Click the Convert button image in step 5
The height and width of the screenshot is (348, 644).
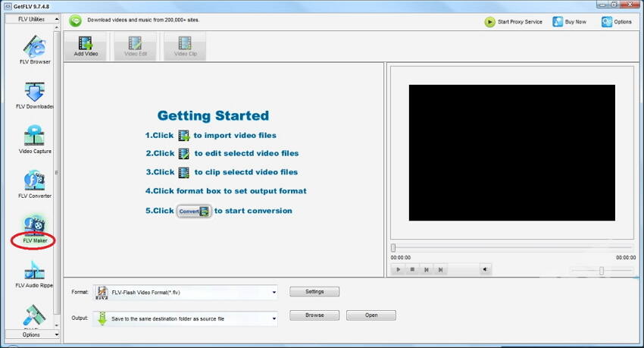pyautogui.click(x=194, y=212)
